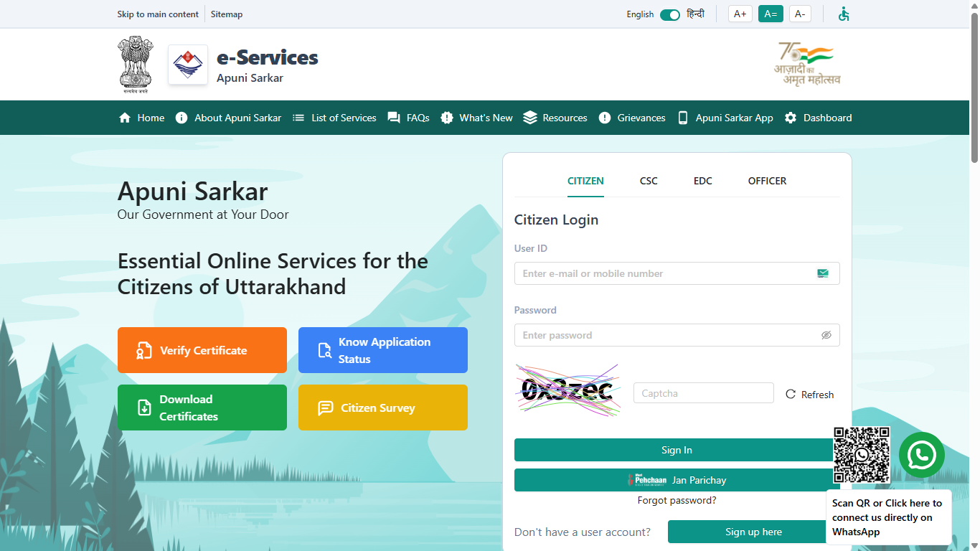Focus the Captcha input field
The width and height of the screenshot is (980, 551).
704,393
